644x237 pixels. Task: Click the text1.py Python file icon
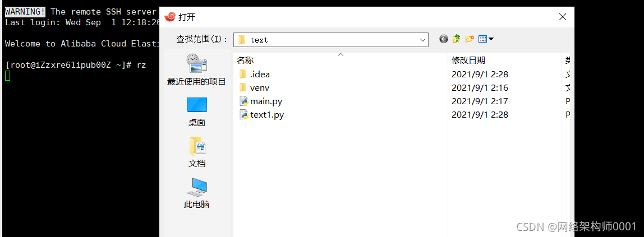tap(243, 115)
